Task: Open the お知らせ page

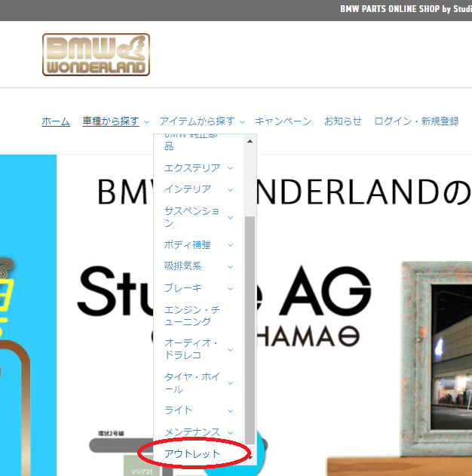Action: tap(343, 121)
